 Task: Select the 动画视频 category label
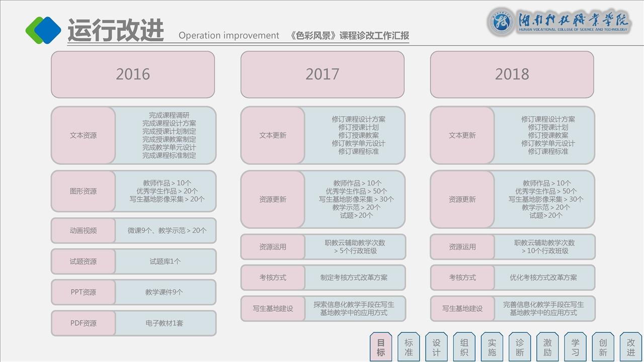click(84, 231)
